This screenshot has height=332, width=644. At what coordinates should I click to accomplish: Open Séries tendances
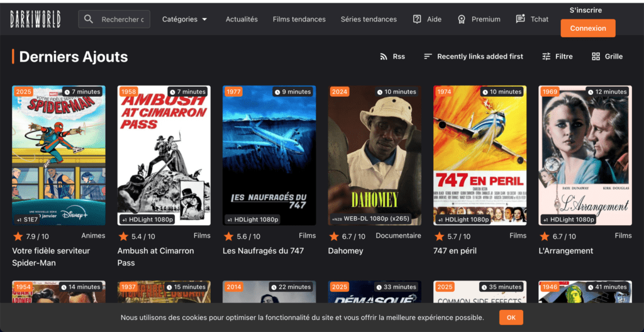369,19
